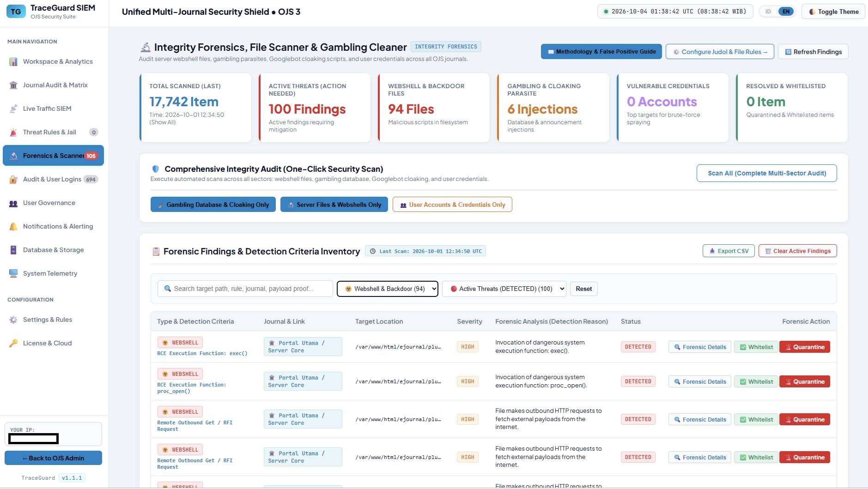Open Methodology & False Positive Guide

pos(601,52)
